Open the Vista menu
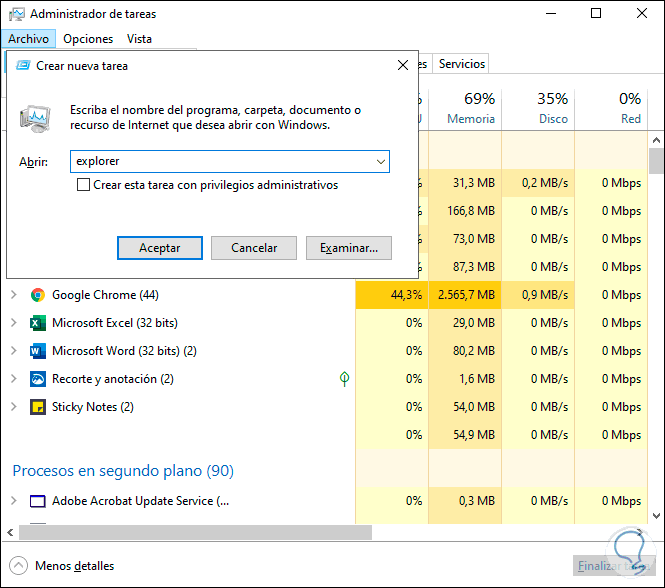Image resolution: width=665 pixels, height=588 pixels. point(139,39)
